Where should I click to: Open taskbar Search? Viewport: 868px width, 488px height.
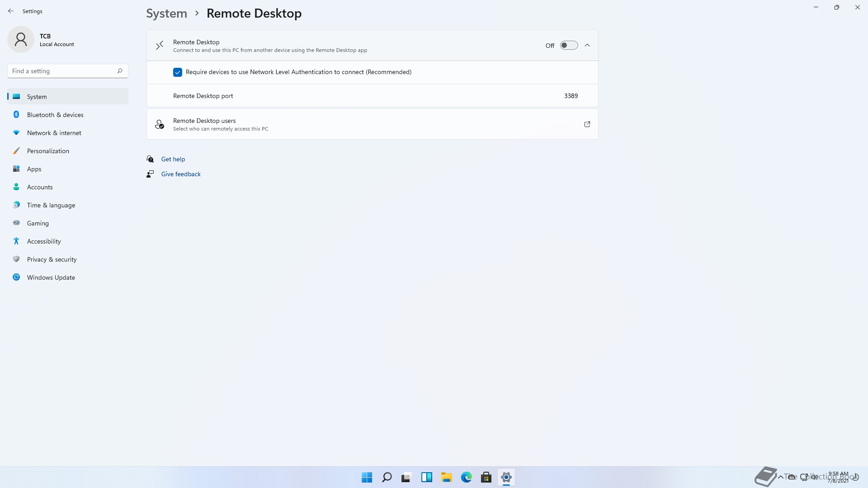coord(387,477)
